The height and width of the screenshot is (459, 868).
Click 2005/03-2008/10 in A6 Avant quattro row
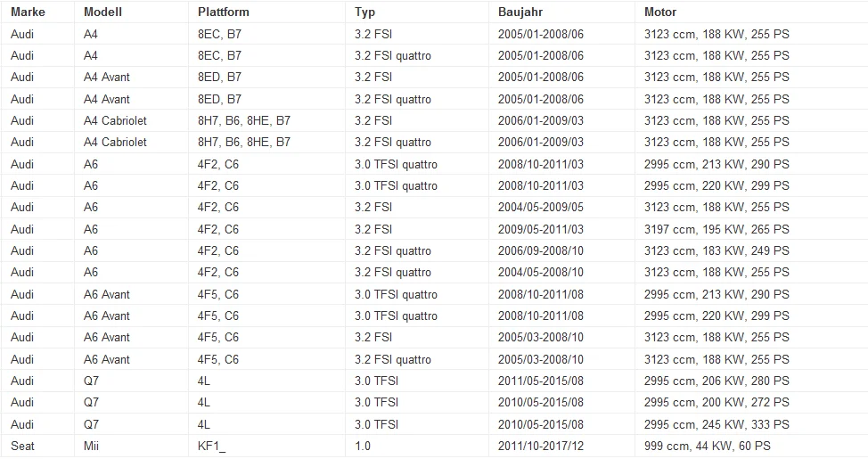[540, 359]
